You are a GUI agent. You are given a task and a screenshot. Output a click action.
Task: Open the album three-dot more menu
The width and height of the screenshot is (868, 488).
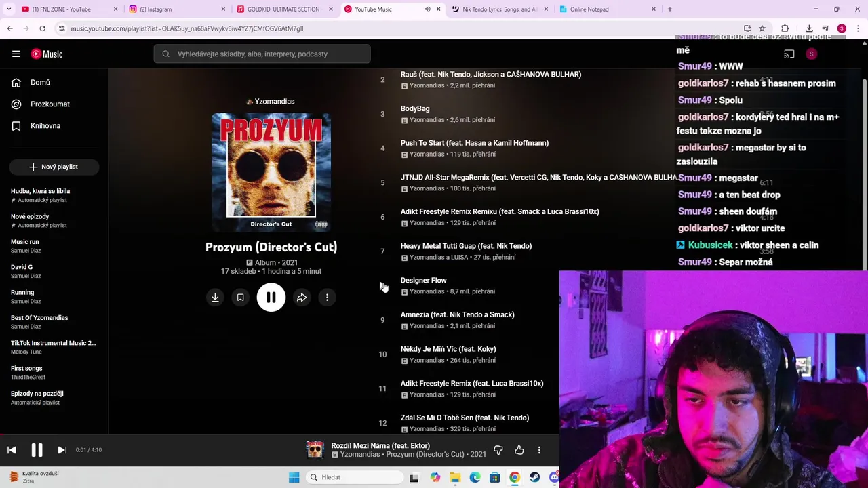327,298
